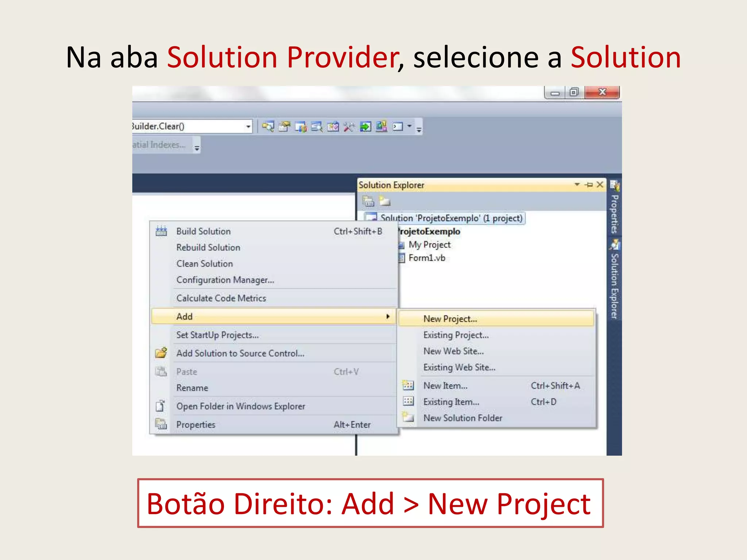Open Properties from context menu
Screen dimensions: 747x560
(x=273, y=424)
